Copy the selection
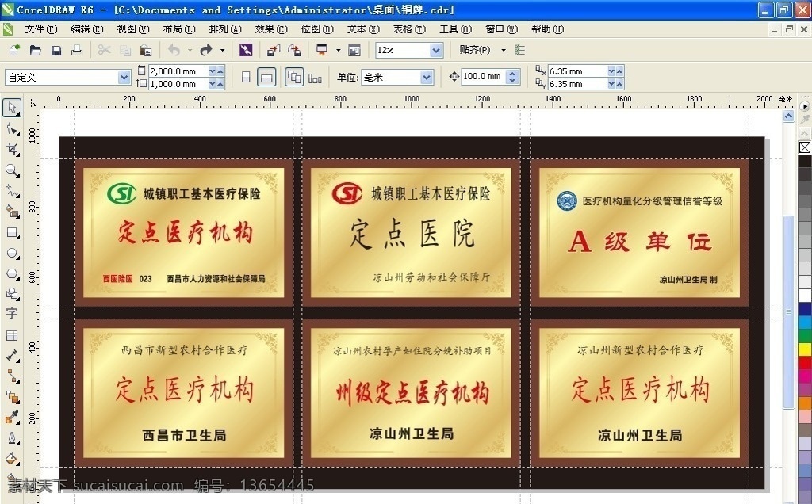 click(x=124, y=50)
